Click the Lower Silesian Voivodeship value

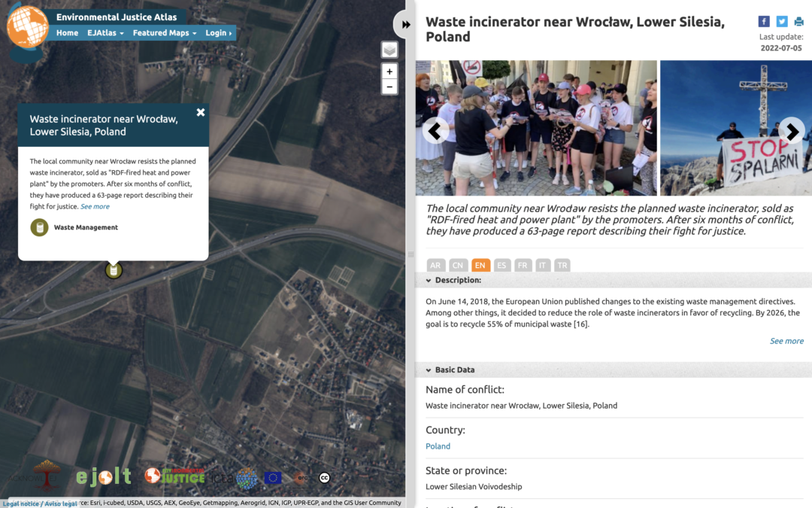coord(474,486)
